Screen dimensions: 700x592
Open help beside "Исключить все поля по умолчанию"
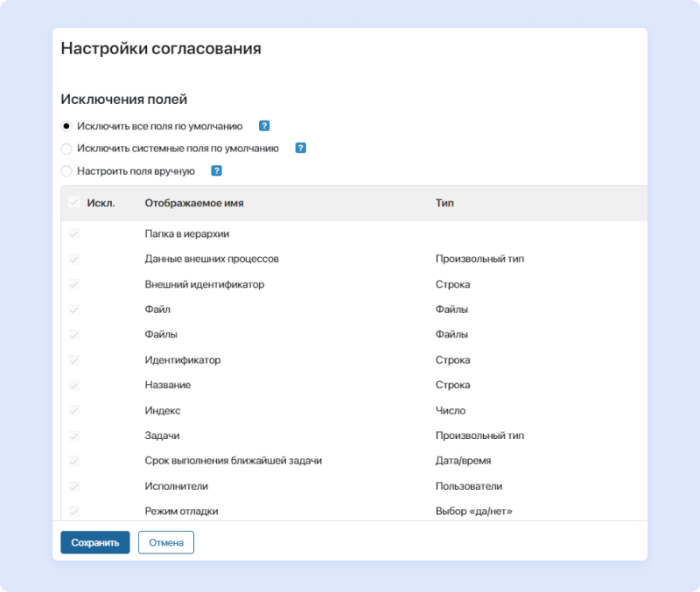click(263, 125)
